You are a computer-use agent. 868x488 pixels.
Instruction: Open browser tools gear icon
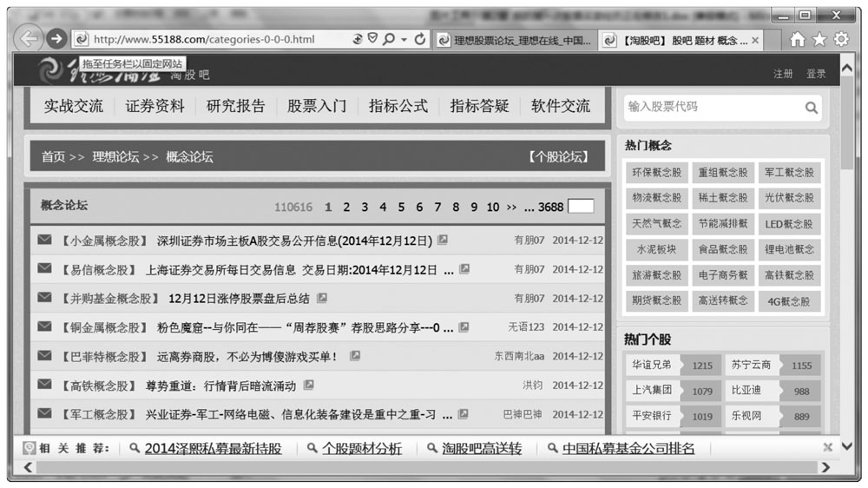click(x=841, y=39)
